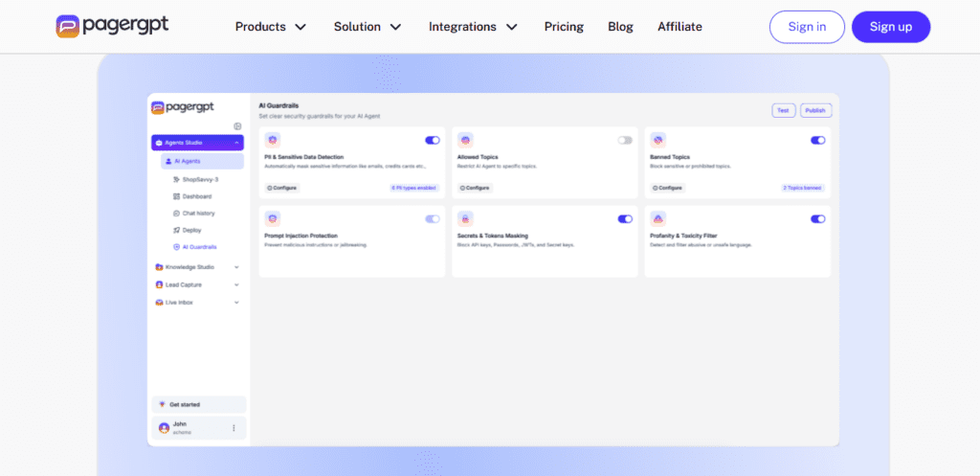Click the Agents Studio robot icon

click(159, 143)
